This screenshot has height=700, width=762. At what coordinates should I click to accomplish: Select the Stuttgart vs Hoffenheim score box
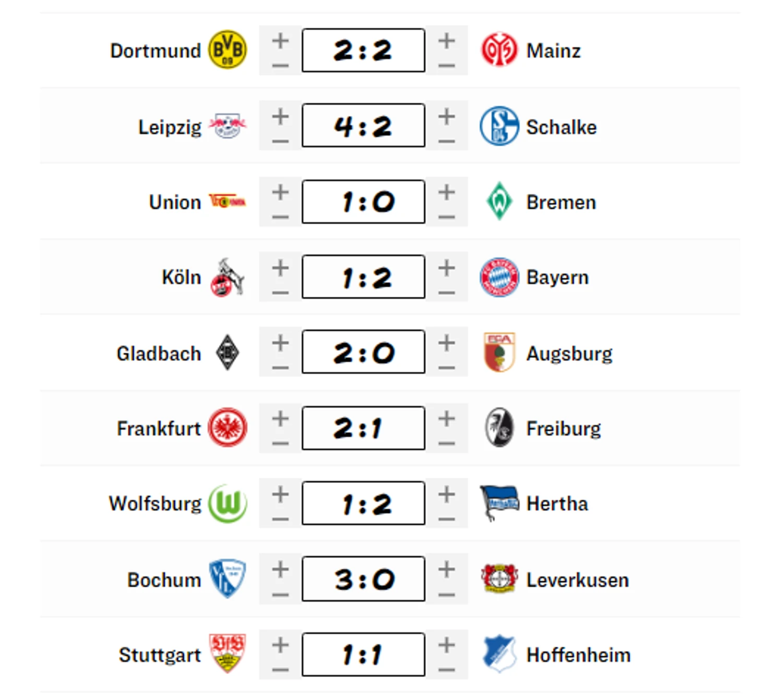363,655
